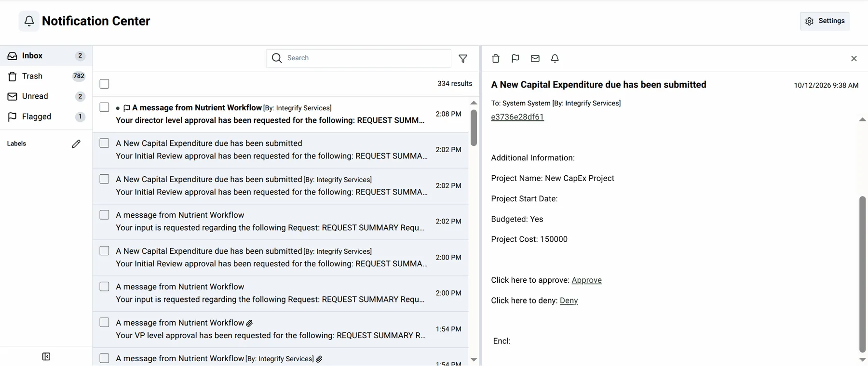The image size is (868, 366).
Task: View Flagged messages
Action: tap(46, 117)
